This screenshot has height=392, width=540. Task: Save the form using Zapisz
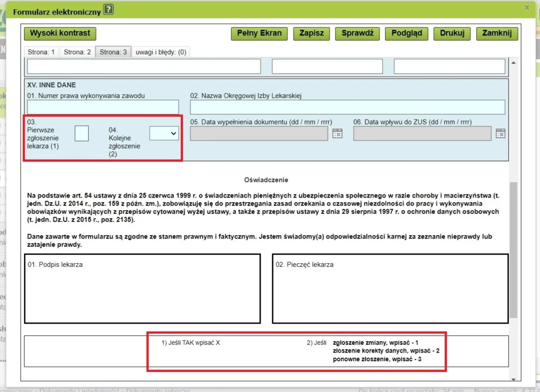coord(311,33)
